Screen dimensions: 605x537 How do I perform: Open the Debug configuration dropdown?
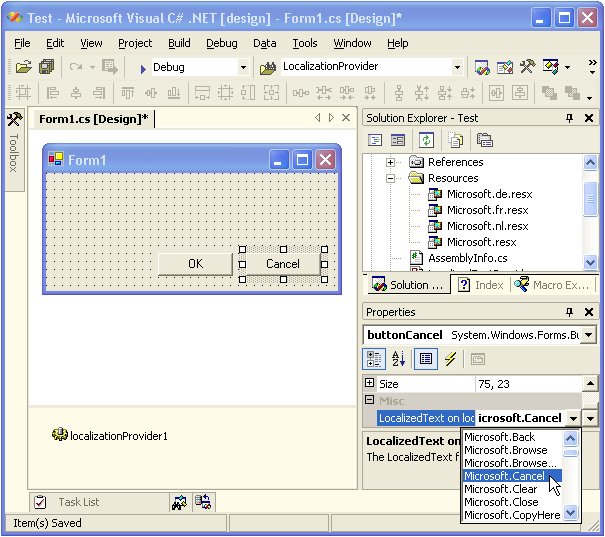(243, 68)
